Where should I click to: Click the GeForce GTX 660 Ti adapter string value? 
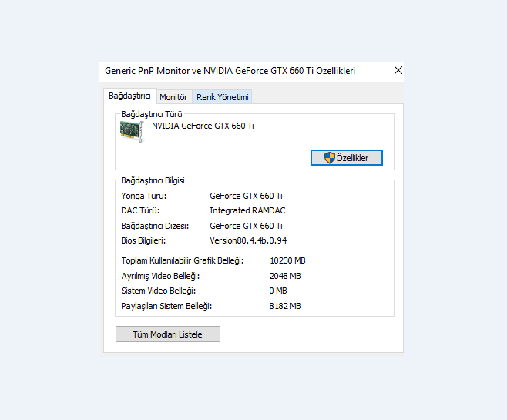point(246,226)
